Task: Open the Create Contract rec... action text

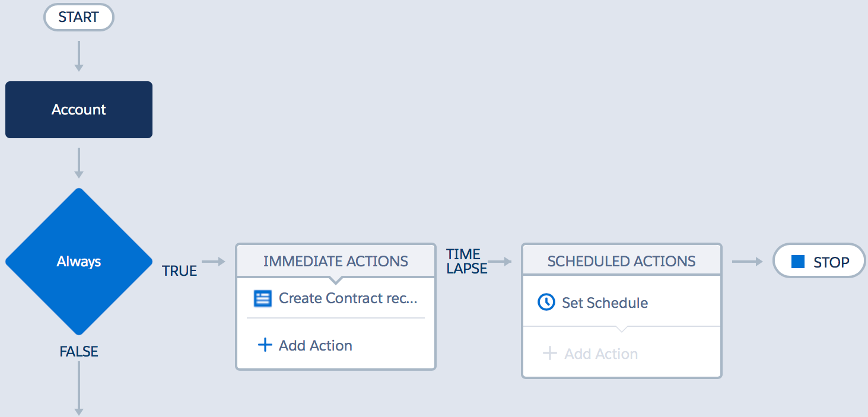Action: (x=348, y=298)
